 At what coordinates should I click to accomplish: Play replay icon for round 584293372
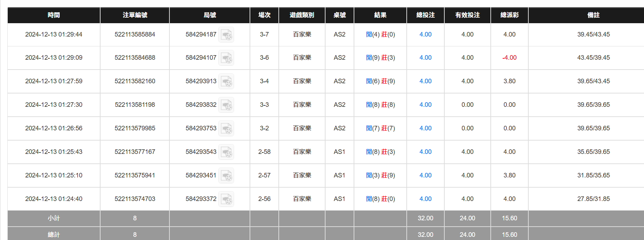pos(226,199)
